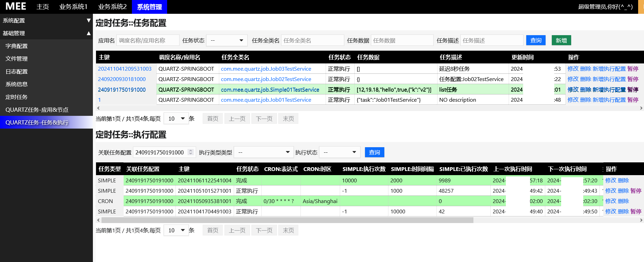Click 删除 for execution 202411061122541004
Viewport: 644px width, 262px height.
coord(623,180)
